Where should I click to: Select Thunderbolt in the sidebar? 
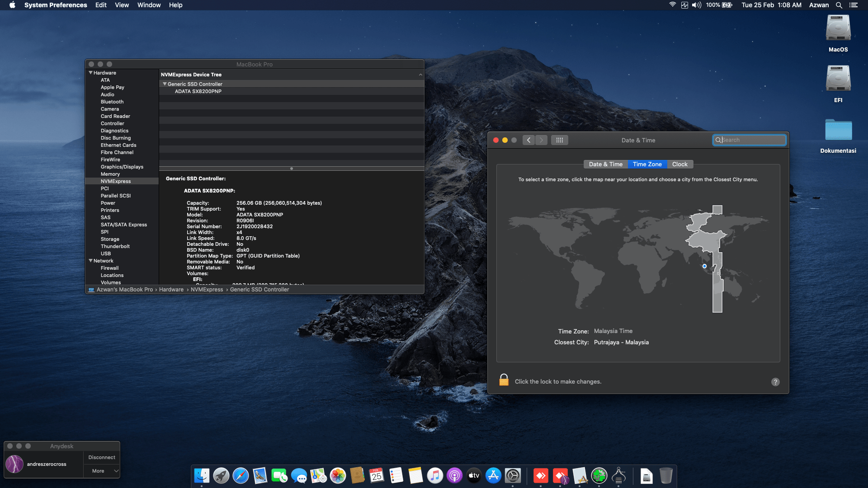tap(115, 246)
